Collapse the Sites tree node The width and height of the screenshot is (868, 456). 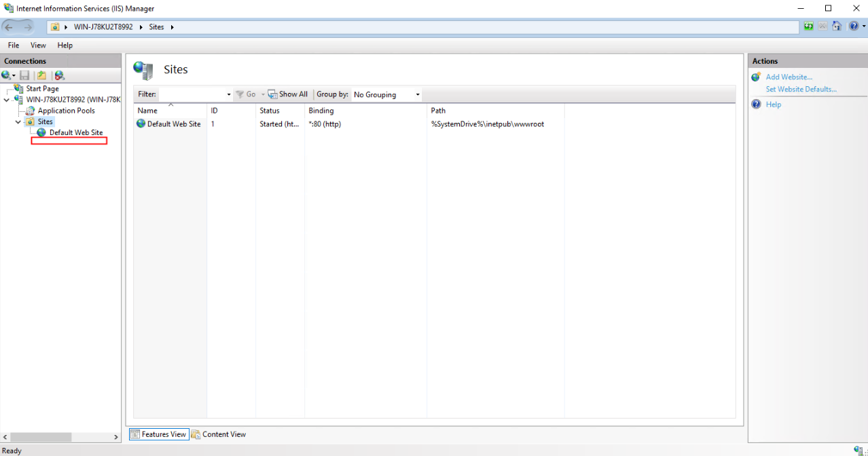18,121
